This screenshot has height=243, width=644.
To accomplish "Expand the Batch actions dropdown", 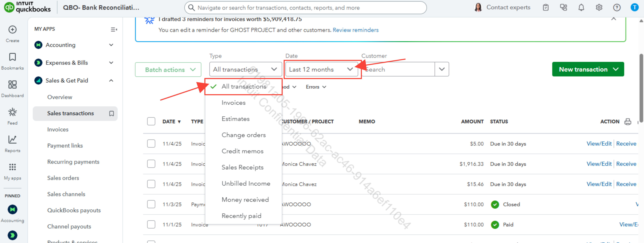I will coord(168,70).
